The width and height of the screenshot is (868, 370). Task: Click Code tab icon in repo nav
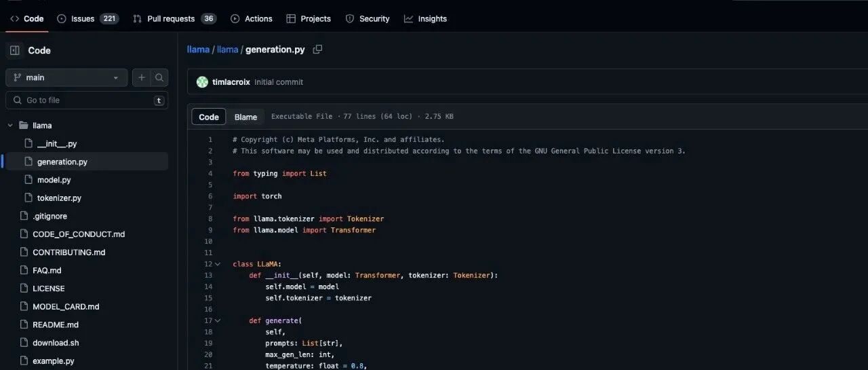coord(14,19)
